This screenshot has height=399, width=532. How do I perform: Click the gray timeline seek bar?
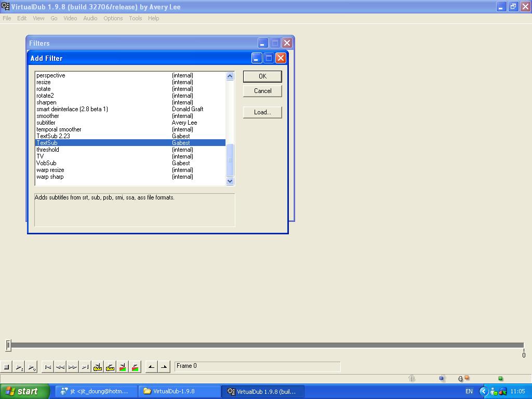coord(267,345)
